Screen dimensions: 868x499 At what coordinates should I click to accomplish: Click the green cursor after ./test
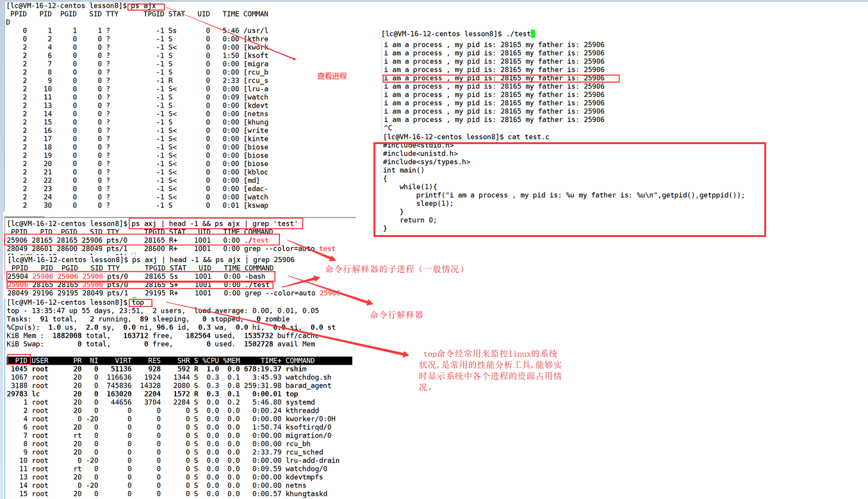tap(533, 33)
